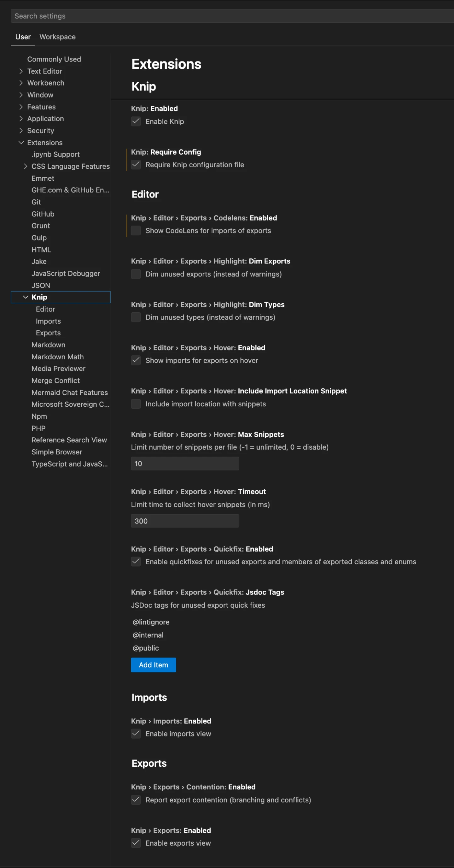Uncheck Enable imports view
Image resolution: width=454 pixels, height=868 pixels.
136,734
